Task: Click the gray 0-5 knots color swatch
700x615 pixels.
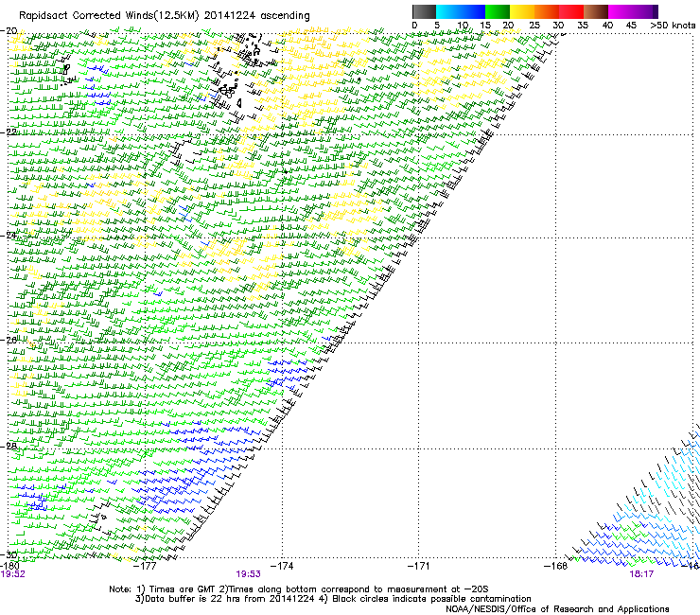Action: pyautogui.click(x=424, y=11)
